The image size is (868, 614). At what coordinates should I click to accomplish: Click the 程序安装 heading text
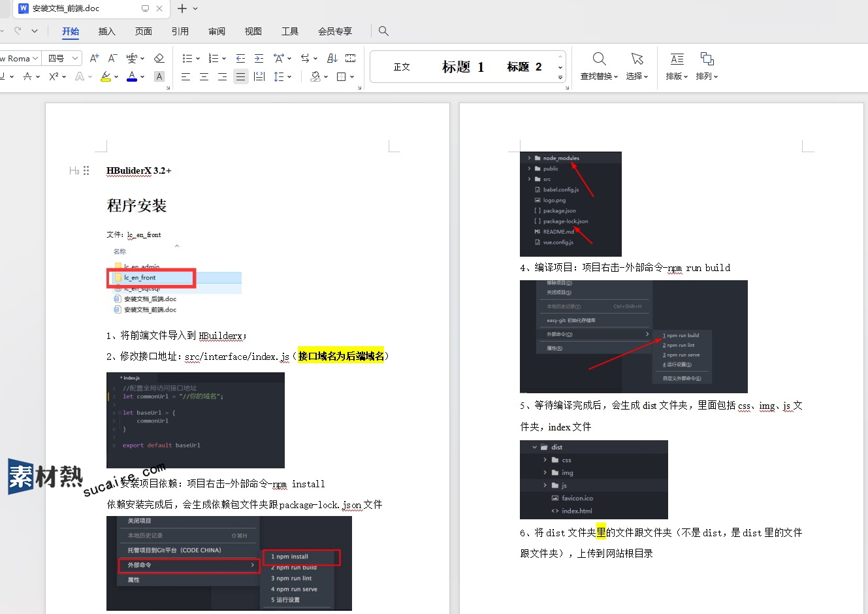coord(137,206)
